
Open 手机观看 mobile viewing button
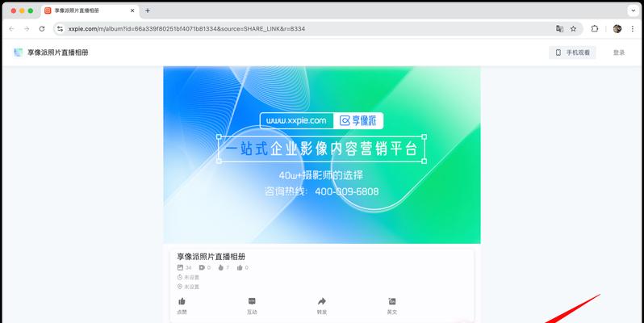[572, 52]
